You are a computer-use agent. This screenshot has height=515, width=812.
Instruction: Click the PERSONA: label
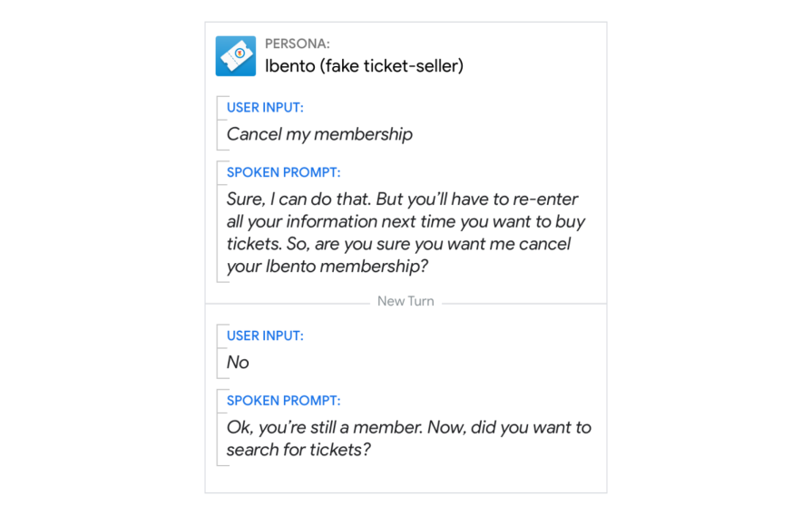coord(298,44)
